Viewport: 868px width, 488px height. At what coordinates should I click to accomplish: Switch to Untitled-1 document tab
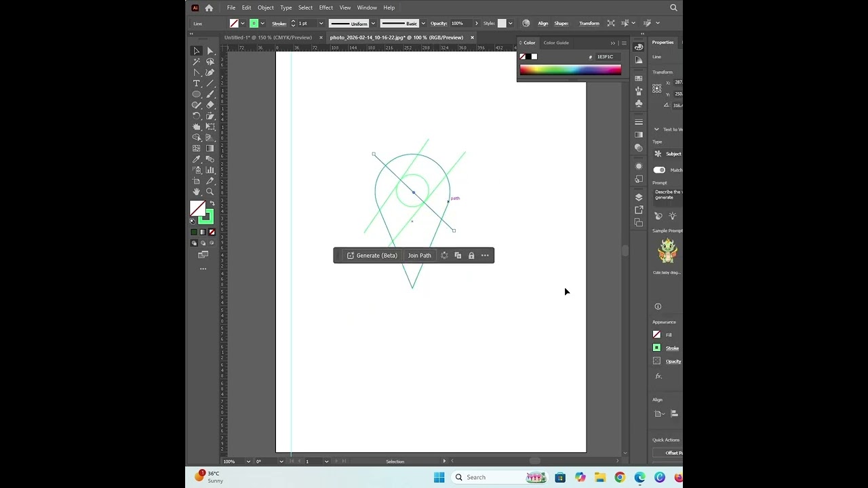click(x=269, y=37)
